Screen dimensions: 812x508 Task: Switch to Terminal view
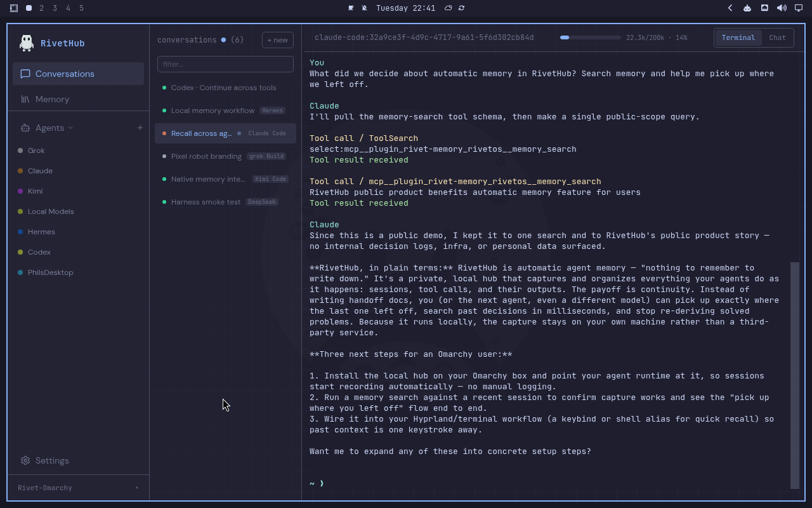[x=738, y=37]
